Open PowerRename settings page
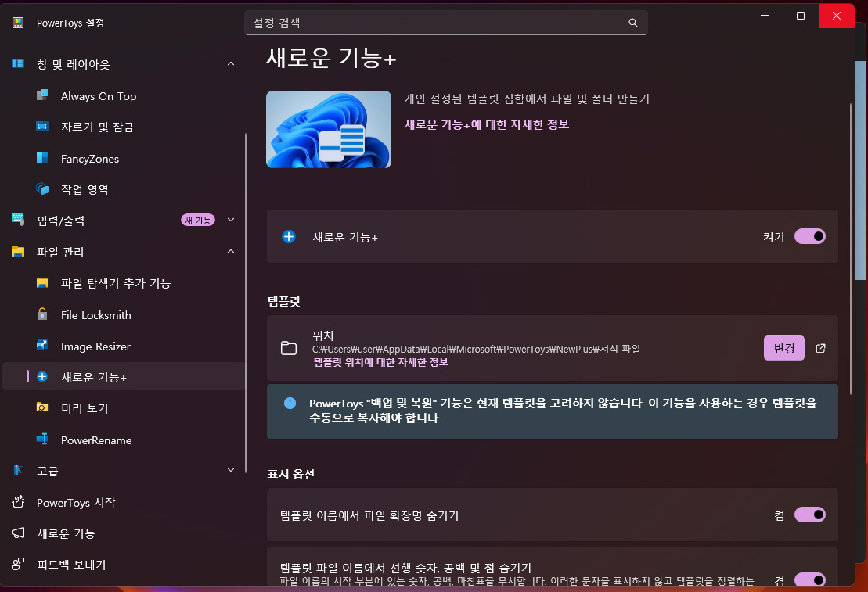Screen dimensions: 868x592 pos(124,440)
